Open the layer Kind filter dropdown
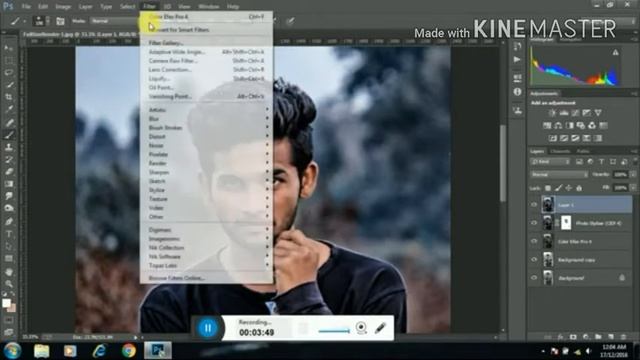Viewport: 640px width, 360px height. click(x=550, y=162)
